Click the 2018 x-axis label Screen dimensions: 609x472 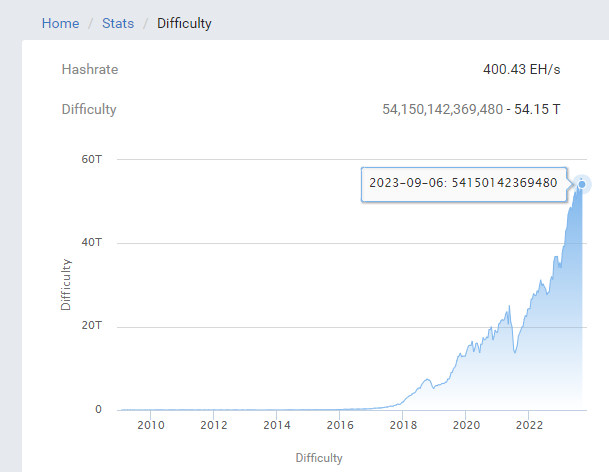pos(403,425)
